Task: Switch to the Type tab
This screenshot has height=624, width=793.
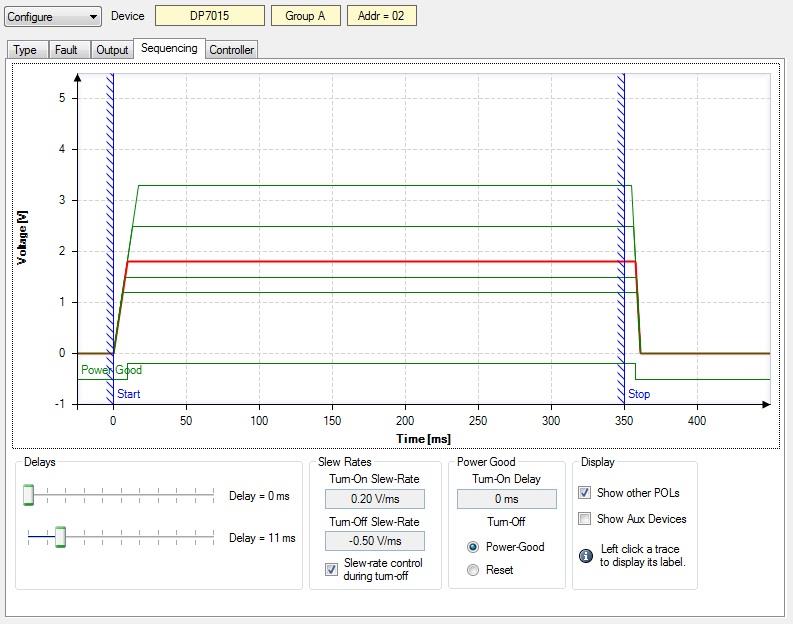Action: click(25, 50)
